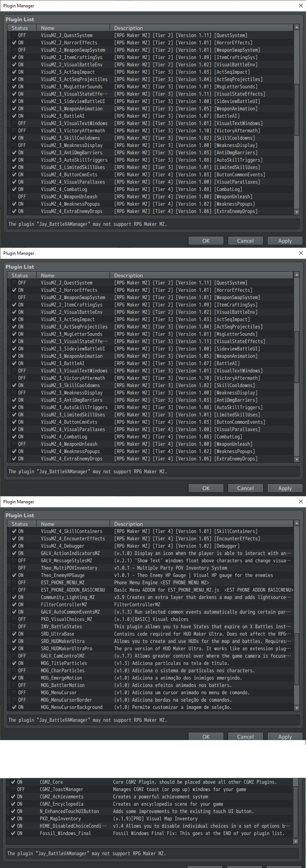Enable the CGMZ_ToastManager checkbox

tap(13, 789)
